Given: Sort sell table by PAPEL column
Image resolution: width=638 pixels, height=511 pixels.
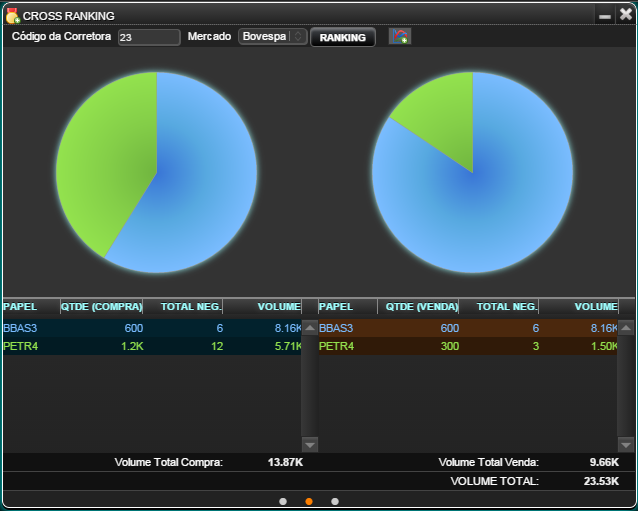Looking at the screenshot, I should (x=348, y=306).
